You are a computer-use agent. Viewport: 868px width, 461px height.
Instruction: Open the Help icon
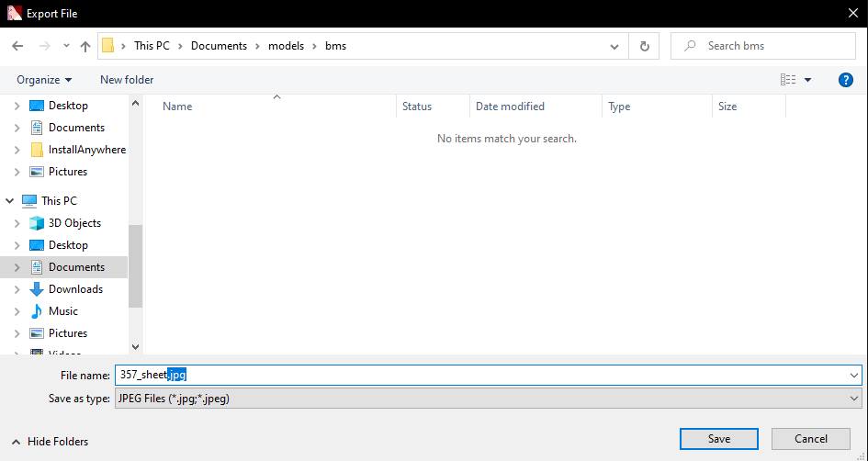pos(845,80)
